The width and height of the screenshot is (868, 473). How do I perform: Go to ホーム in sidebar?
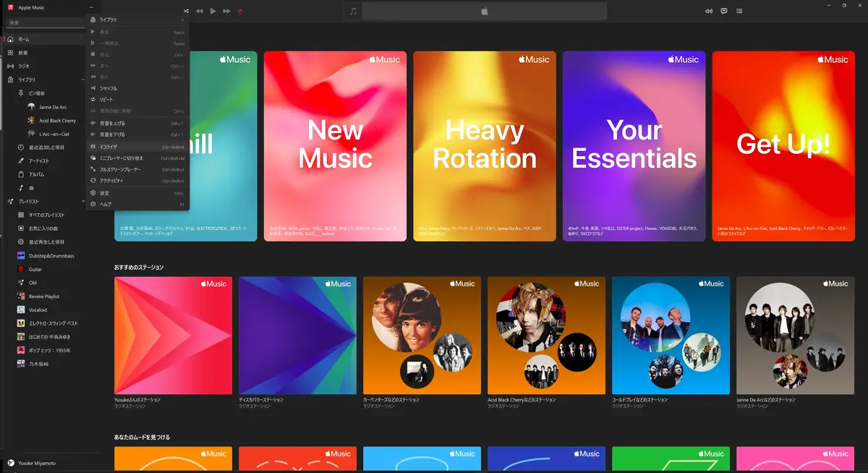tap(44, 39)
